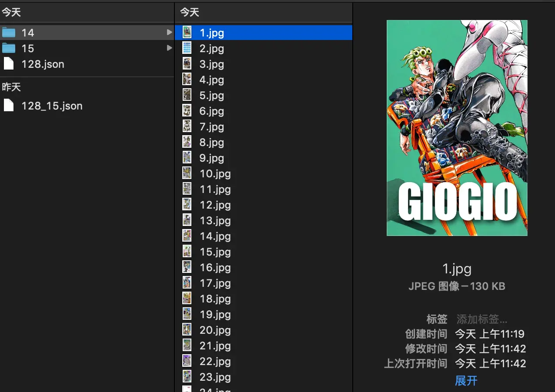Select the file name 17.jpg

215,283
